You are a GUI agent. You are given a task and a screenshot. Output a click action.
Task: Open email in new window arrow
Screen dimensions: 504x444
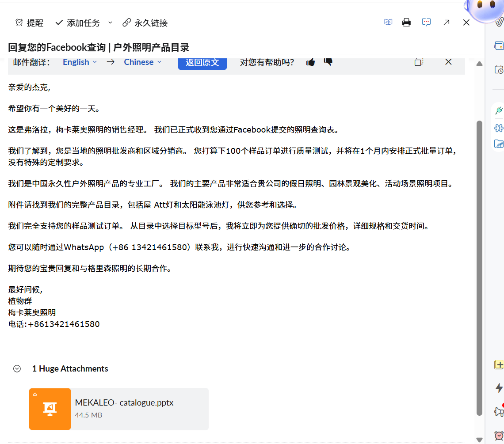[446, 23]
